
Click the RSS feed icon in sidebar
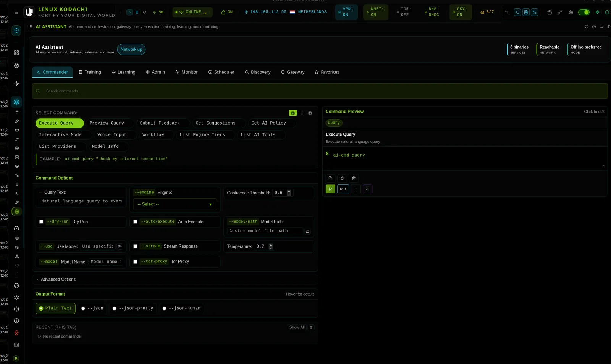pos(17,194)
